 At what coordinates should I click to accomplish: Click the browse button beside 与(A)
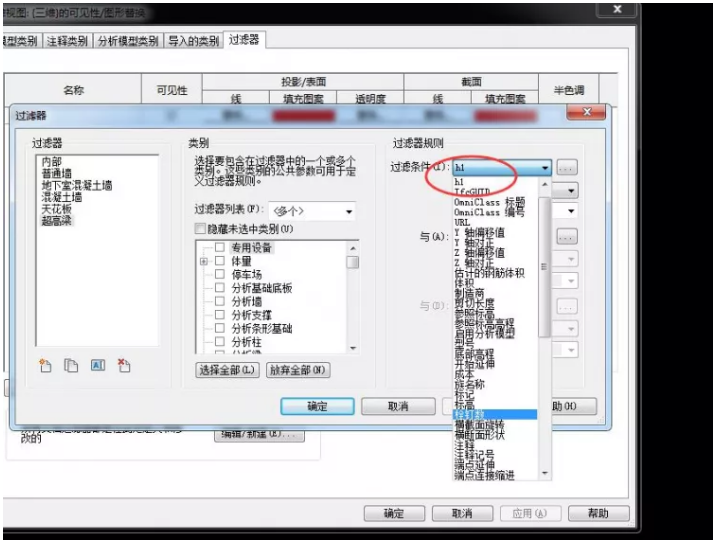[567, 237]
